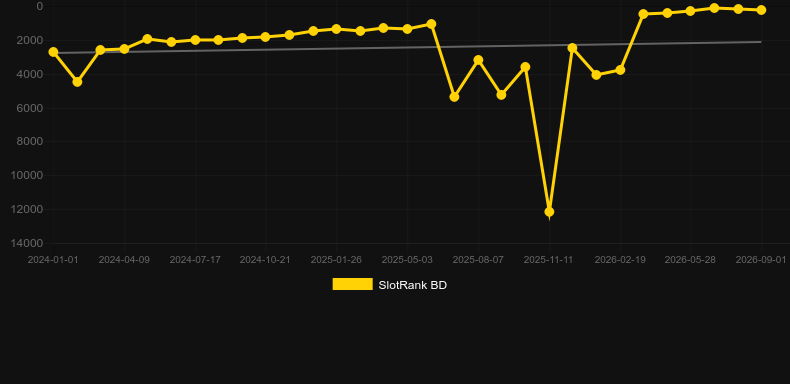Select the data point for 2024-04-09
790x384 pixels.
coord(124,49)
